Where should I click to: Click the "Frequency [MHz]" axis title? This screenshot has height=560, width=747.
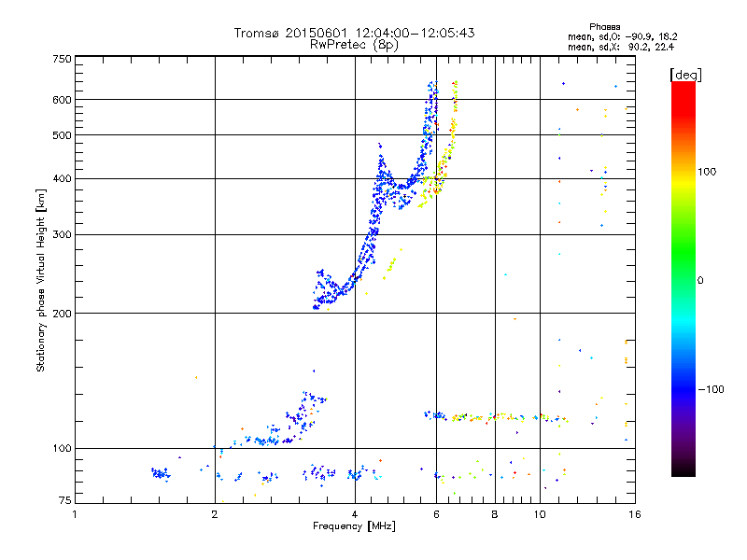tap(354, 526)
